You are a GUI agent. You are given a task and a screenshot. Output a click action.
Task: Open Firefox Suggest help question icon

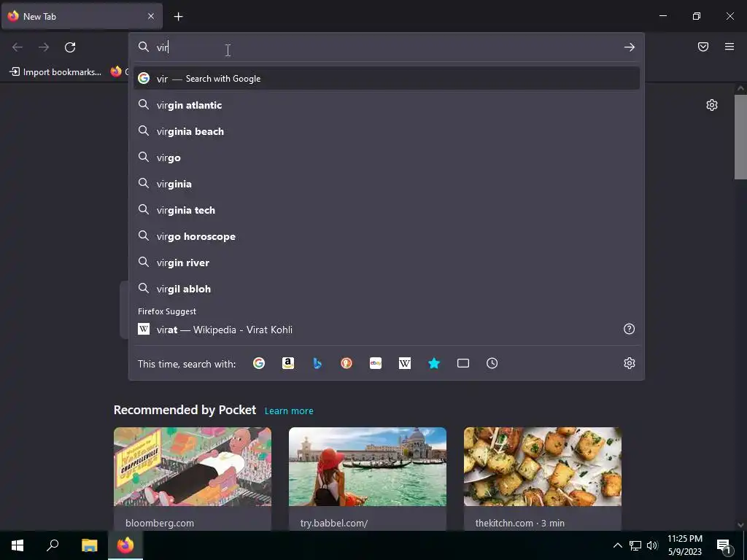pos(630,329)
